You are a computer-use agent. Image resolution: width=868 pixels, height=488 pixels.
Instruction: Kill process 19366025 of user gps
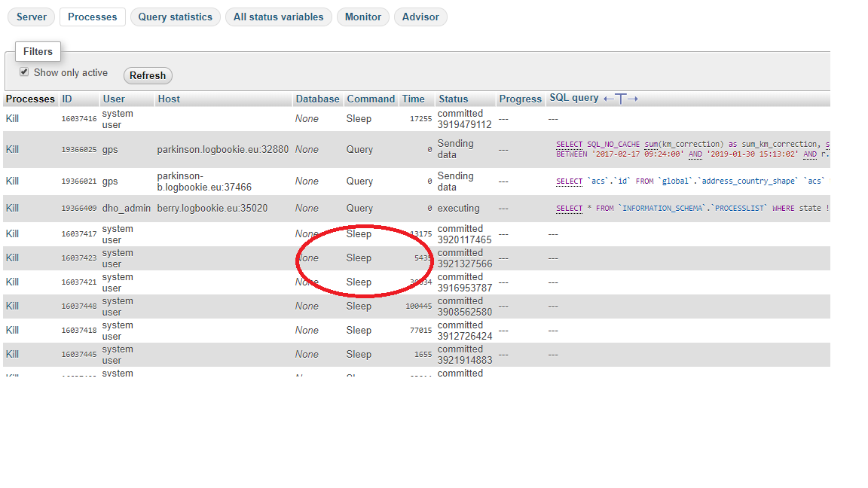(12, 149)
